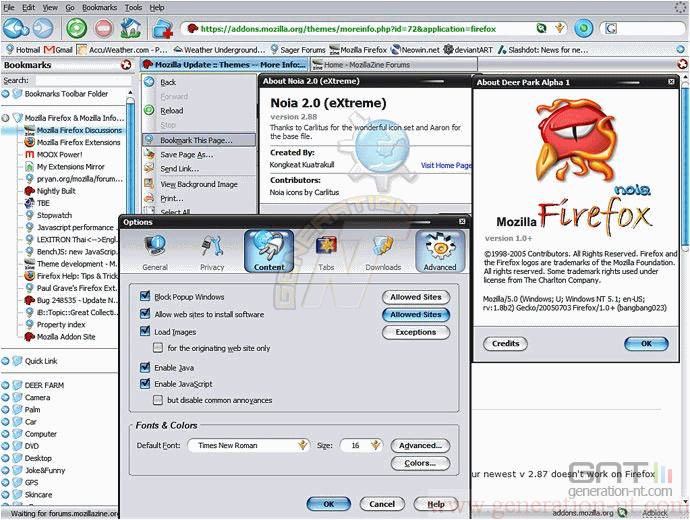Expand Quick Link bookmark folder

[x=5, y=361]
